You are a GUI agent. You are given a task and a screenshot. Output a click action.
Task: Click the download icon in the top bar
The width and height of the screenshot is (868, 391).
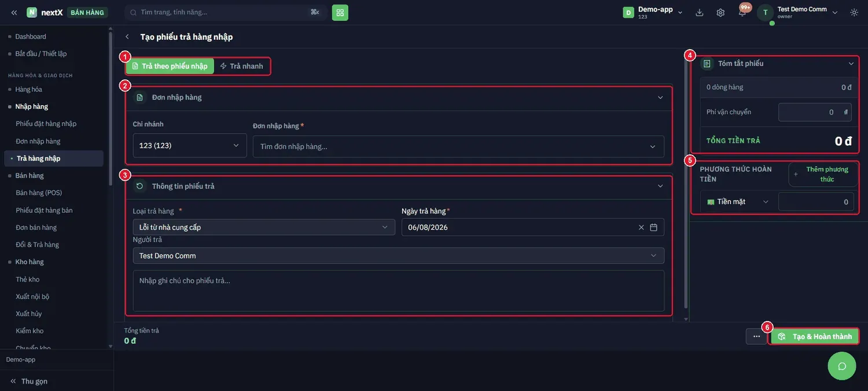click(700, 12)
